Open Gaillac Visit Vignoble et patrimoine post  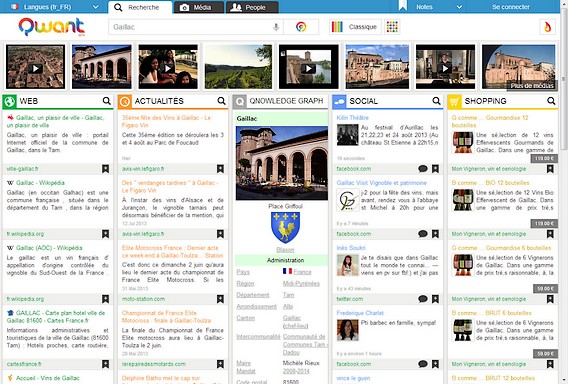tap(381, 183)
